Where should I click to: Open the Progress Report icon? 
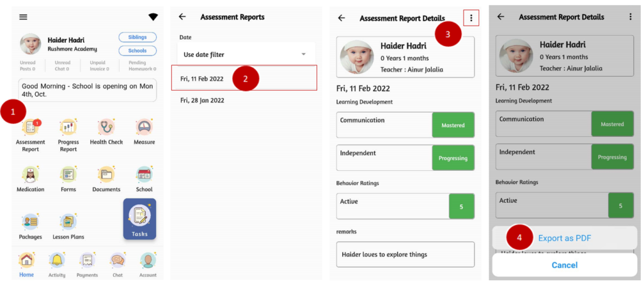(69, 129)
